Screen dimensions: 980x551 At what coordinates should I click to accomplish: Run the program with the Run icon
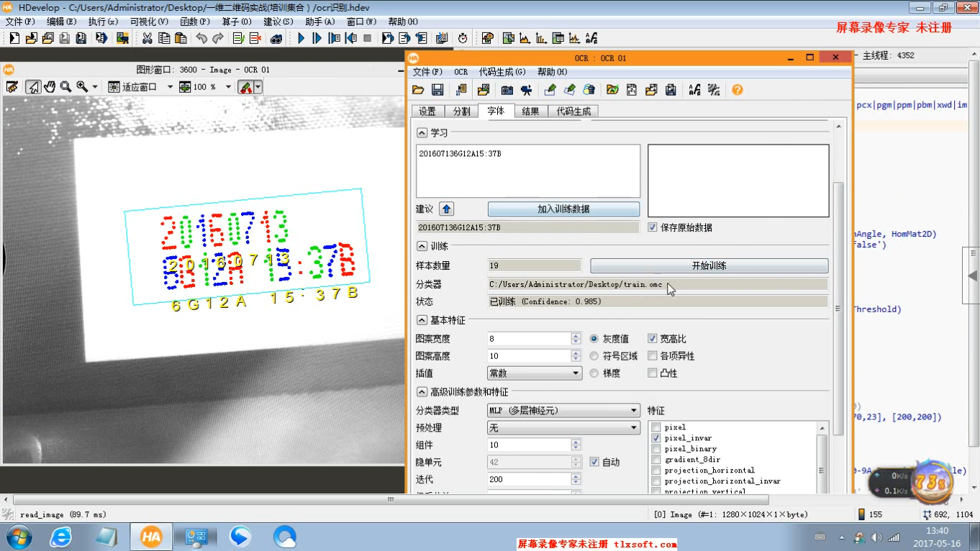[x=300, y=37]
